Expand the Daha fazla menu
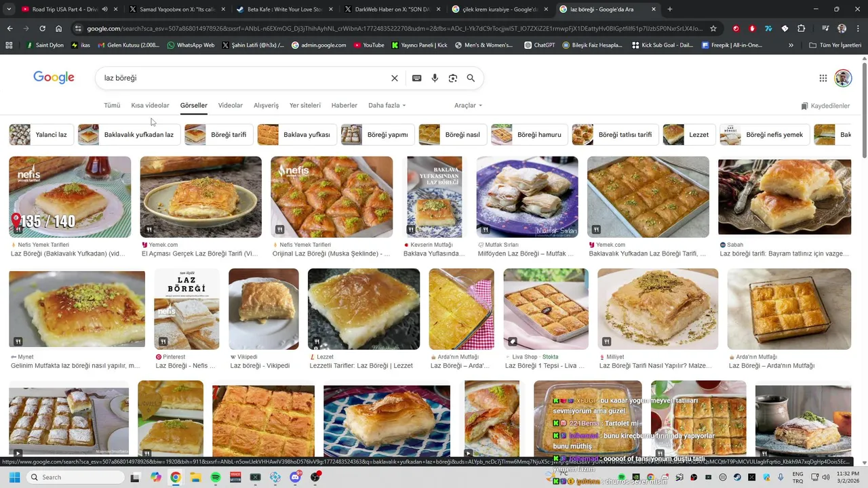Screen dimensions: 868x488 click(387, 106)
